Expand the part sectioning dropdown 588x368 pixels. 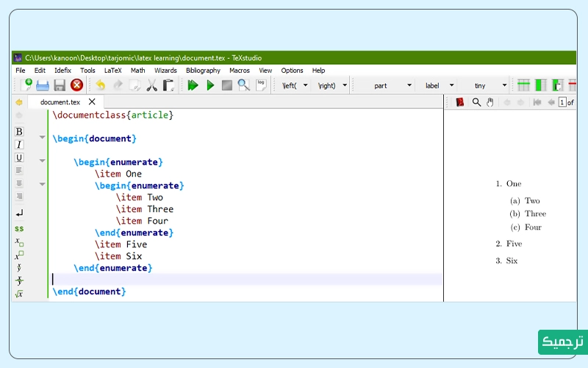(409, 85)
